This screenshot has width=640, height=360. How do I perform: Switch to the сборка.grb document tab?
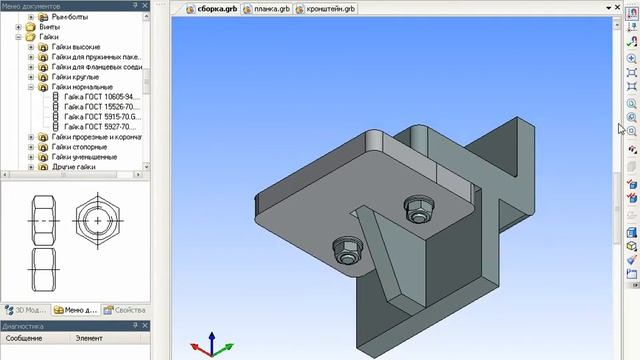pyautogui.click(x=212, y=9)
